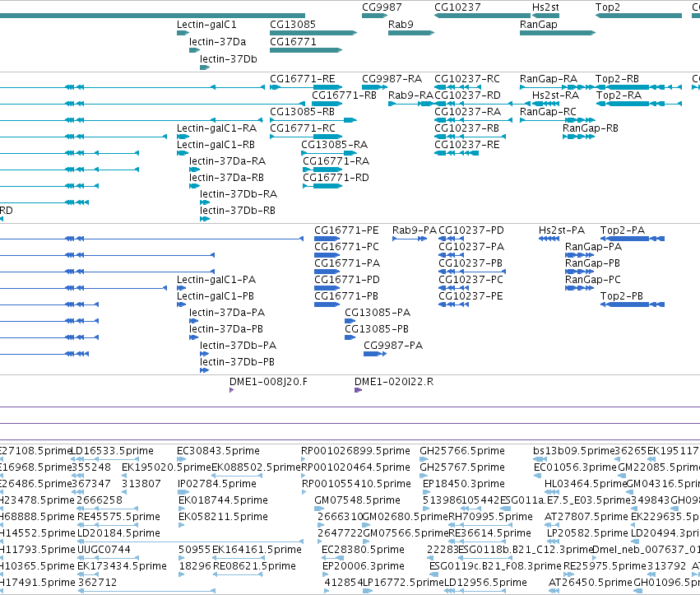Click the Rab9 gene label
This screenshot has width=700, height=595.
[x=401, y=25]
